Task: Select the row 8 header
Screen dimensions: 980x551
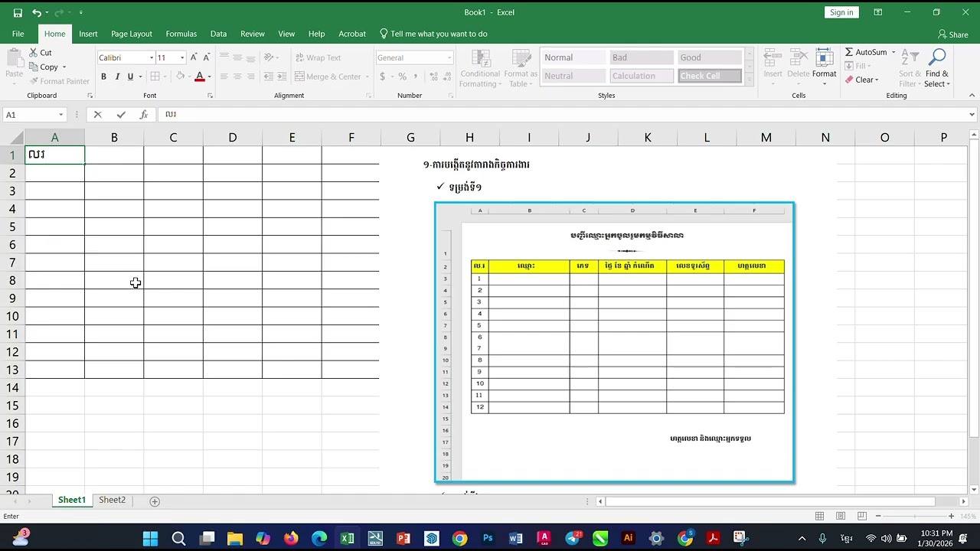Action: tap(12, 280)
